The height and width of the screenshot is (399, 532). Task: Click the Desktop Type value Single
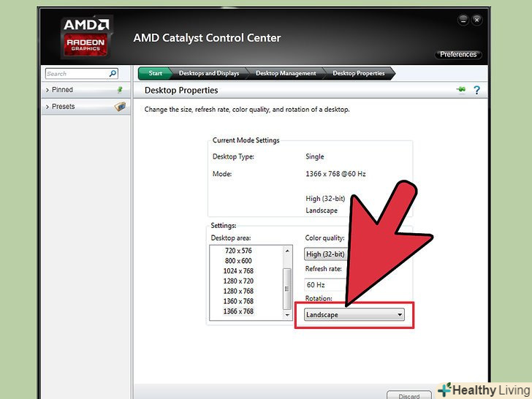(314, 156)
